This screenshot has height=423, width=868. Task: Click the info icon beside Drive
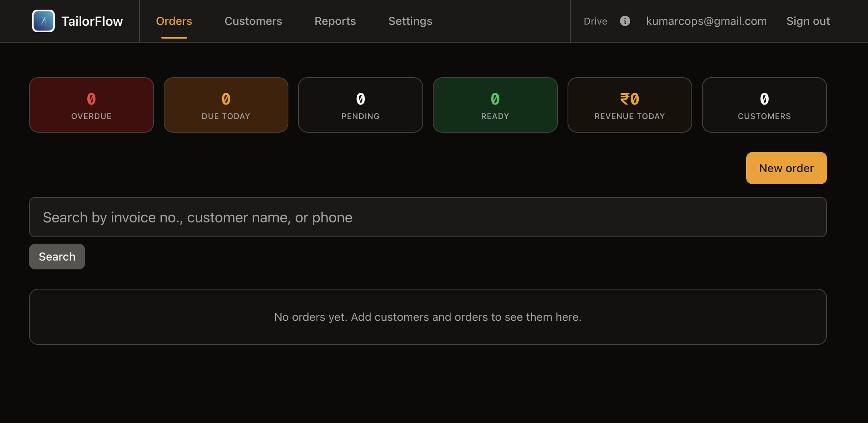coord(625,21)
